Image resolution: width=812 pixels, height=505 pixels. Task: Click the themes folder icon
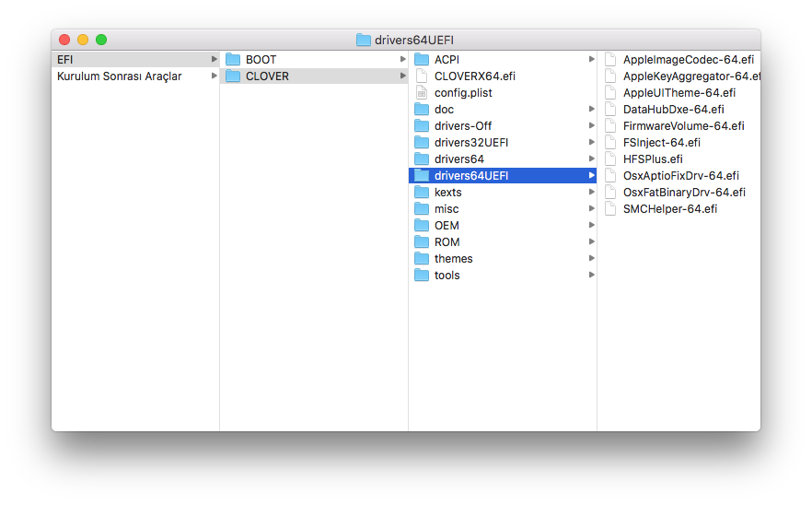pyautogui.click(x=422, y=259)
